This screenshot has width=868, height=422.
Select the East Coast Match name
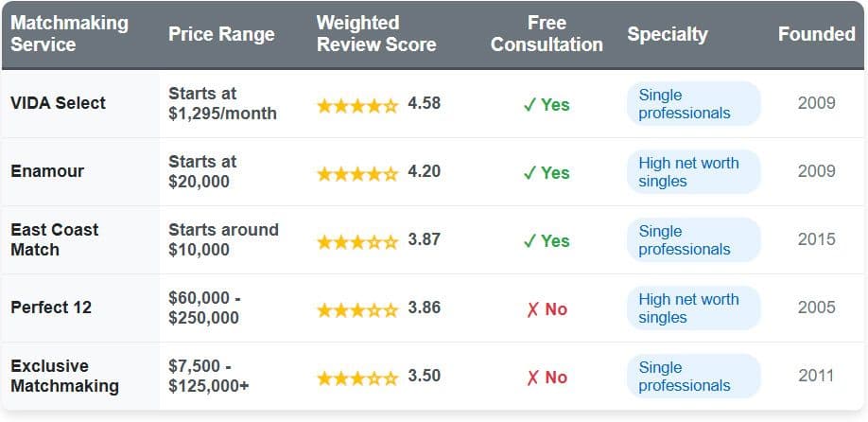[x=54, y=239]
